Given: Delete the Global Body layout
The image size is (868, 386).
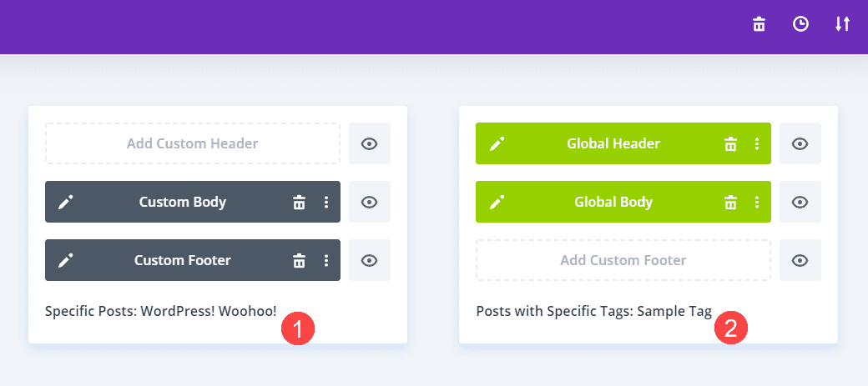Looking at the screenshot, I should tap(730, 202).
